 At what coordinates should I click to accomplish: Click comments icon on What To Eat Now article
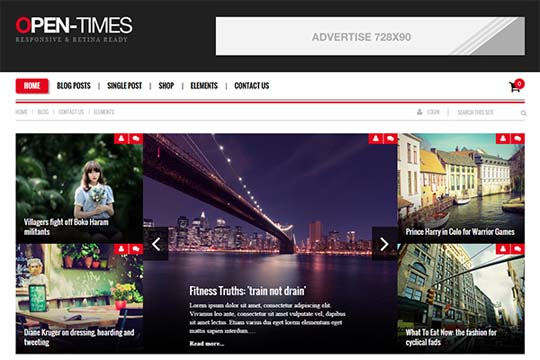coord(518,249)
